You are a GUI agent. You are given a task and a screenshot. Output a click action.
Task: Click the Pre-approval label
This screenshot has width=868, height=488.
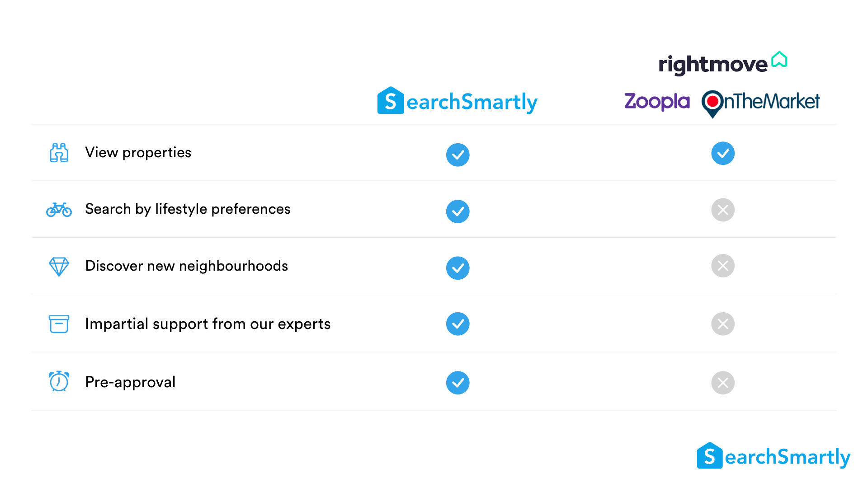click(x=130, y=382)
